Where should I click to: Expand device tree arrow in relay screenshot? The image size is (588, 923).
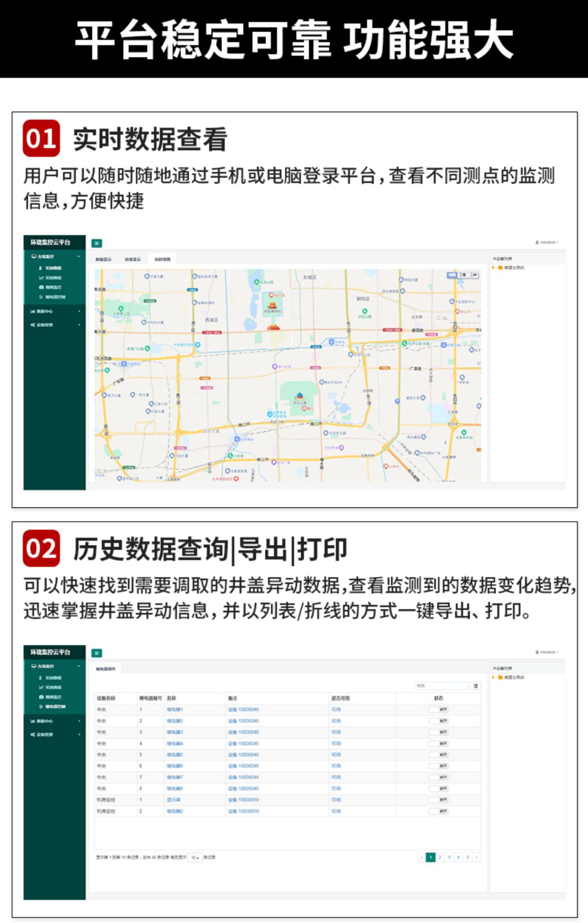(493, 677)
